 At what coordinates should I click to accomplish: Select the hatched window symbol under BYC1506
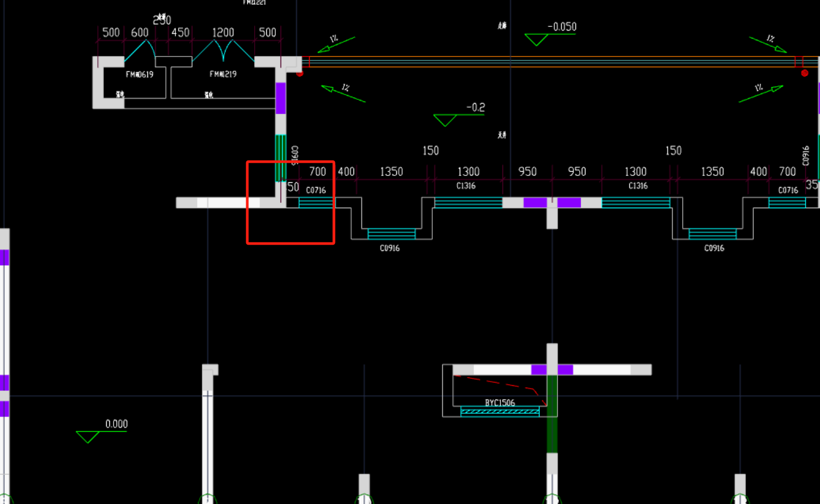pyautogui.click(x=500, y=412)
